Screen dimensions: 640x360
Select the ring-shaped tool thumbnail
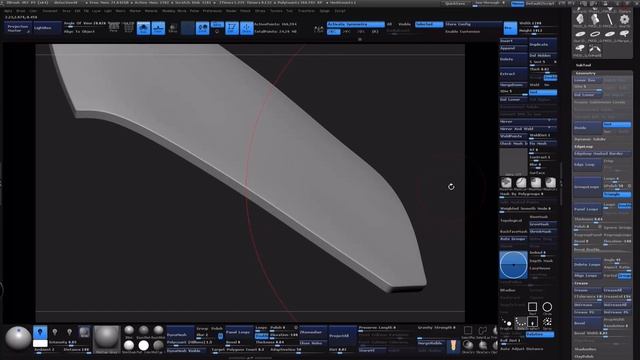pos(595,34)
